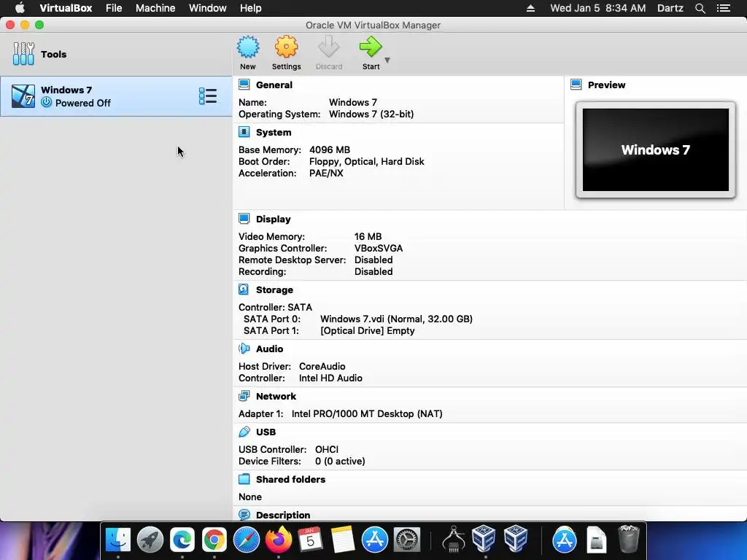747x560 pixels.
Task: Open Notes from the Dock
Action: 343,540
